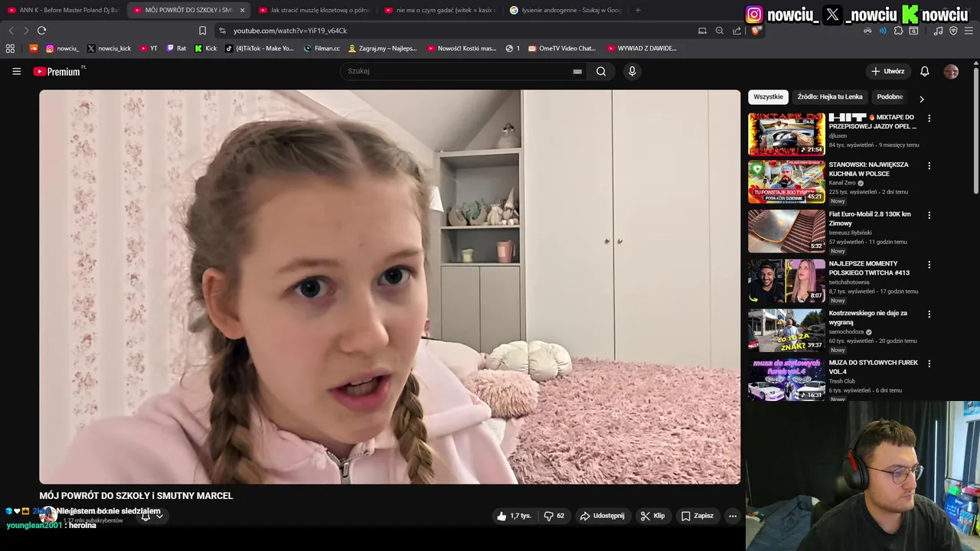980x551 pixels.
Task: Open options menu for NAJLEPSZE MOMENTY POLSKIEGO TWITCHA video
Action: pyautogui.click(x=929, y=265)
